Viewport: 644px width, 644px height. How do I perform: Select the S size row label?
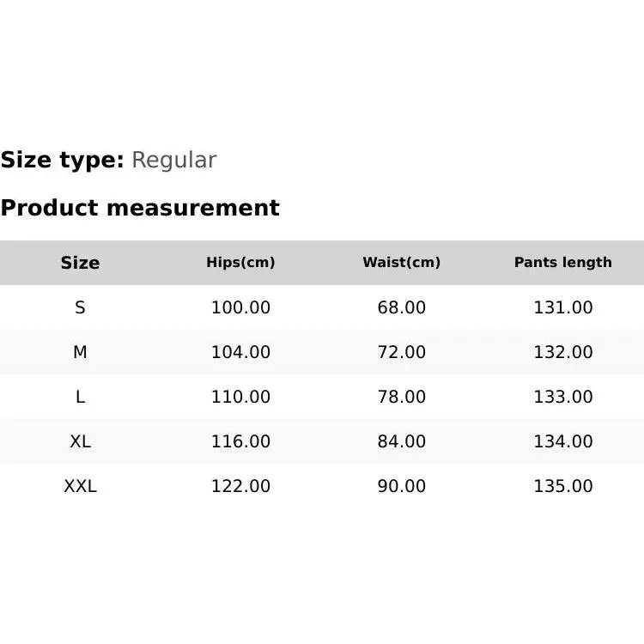click(x=80, y=307)
